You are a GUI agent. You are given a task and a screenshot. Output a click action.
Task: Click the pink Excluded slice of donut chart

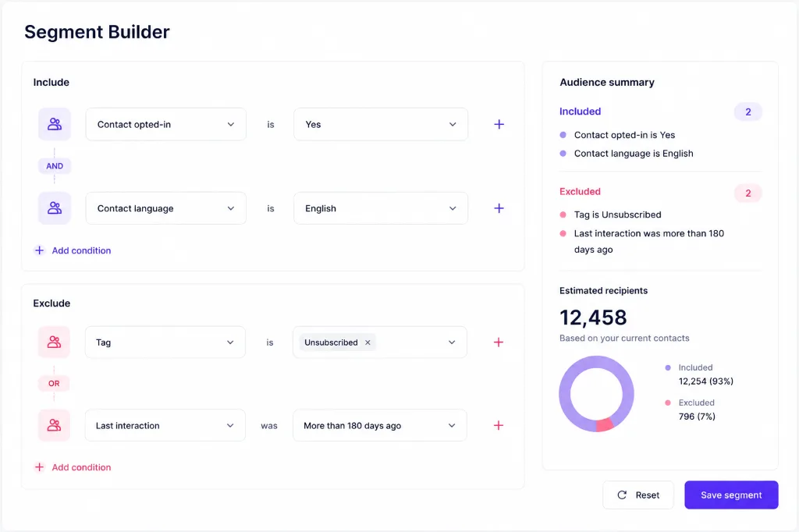[x=605, y=424]
